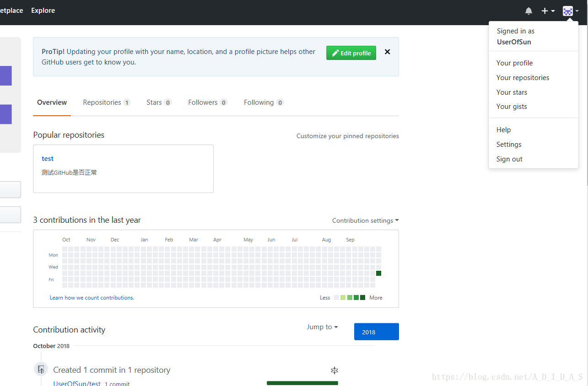Open the plus create-new dropdown
The height and width of the screenshot is (386, 588).
[548, 11]
